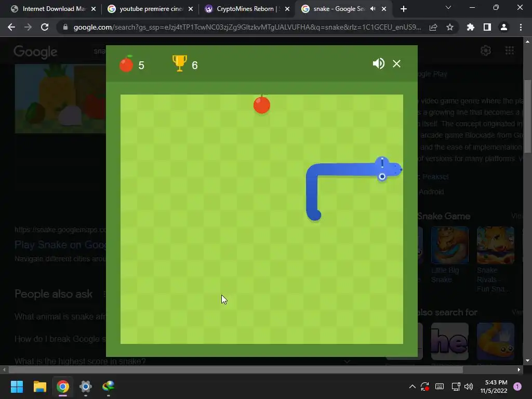
Task: Open Chrome's three-dot menu
Action: [521, 27]
